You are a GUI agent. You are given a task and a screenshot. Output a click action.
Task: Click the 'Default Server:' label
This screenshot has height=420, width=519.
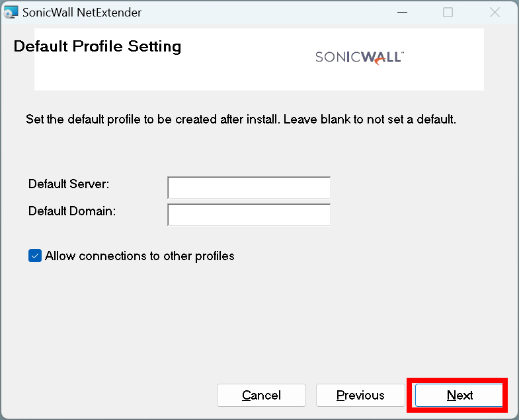[x=69, y=184]
